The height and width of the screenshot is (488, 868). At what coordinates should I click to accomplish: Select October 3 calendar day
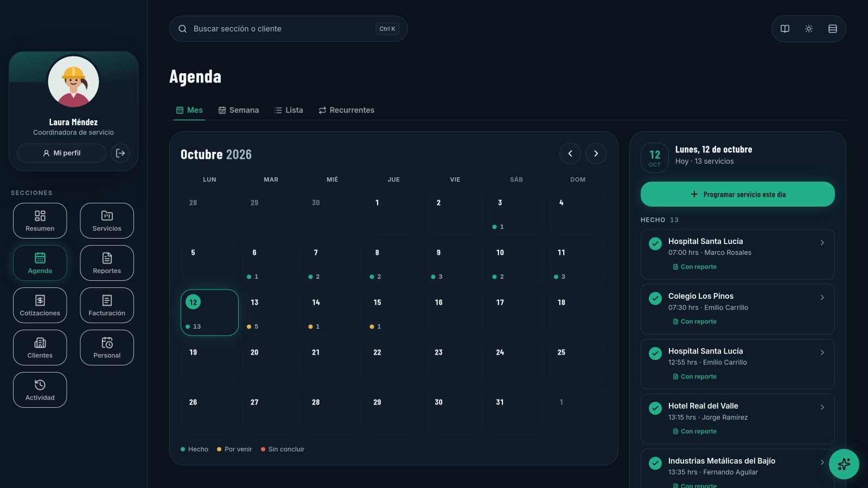(x=516, y=213)
